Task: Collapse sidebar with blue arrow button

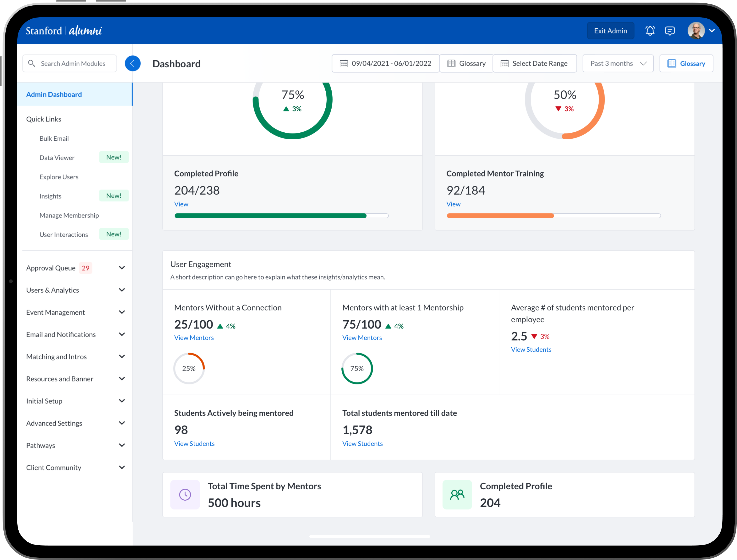Action: 132,63
